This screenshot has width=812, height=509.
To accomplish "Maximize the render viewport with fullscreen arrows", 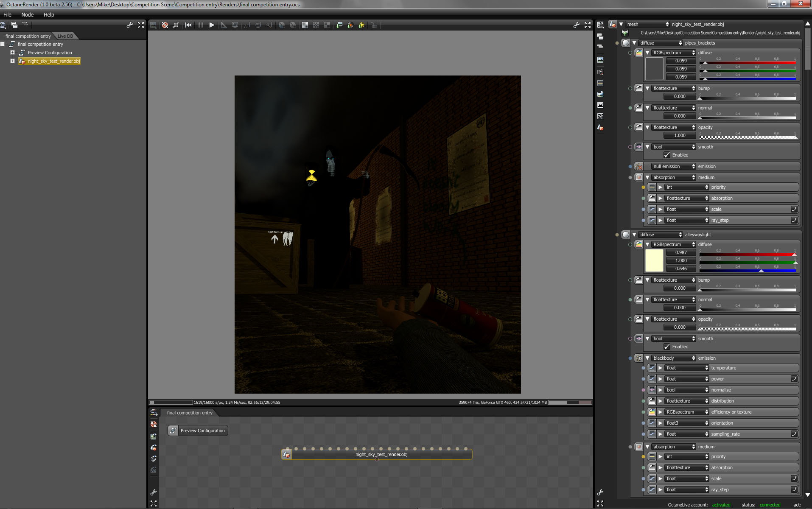I will (588, 25).
